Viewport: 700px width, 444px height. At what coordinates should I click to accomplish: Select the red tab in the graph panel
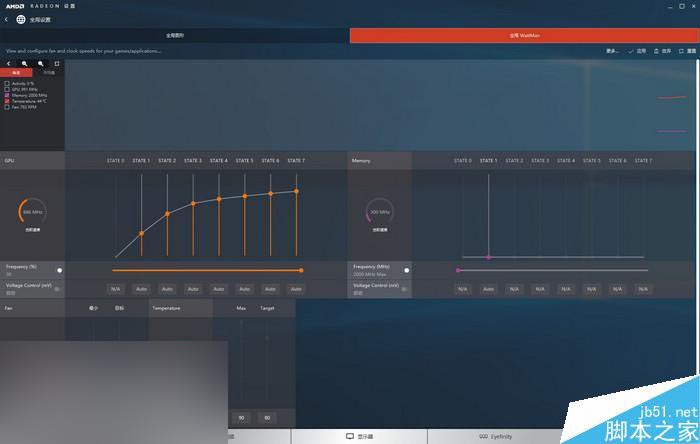pos(16,73)
